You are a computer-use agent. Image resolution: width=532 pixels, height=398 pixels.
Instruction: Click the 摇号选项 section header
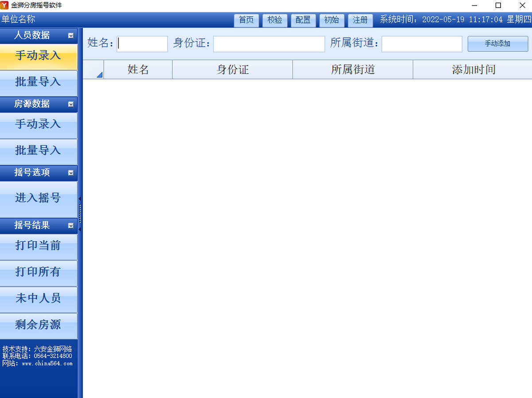[x=39, y=173]
